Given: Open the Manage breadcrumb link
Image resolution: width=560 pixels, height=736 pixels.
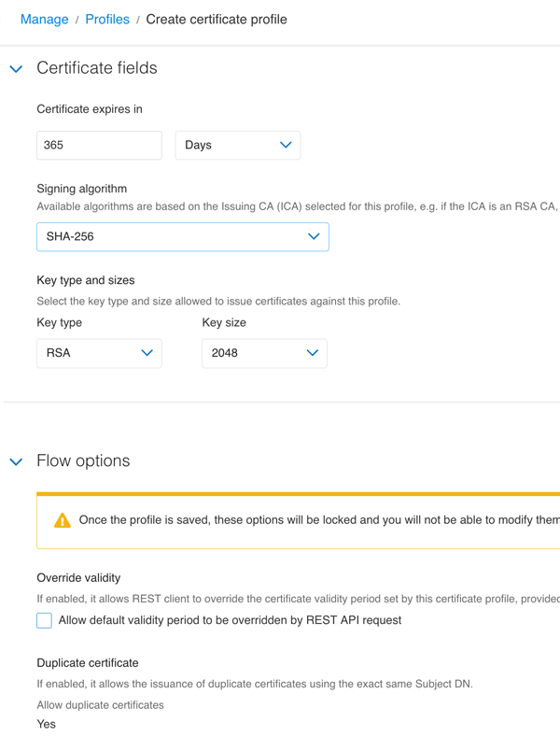Looking at the screenshot, I should point(45,20).
